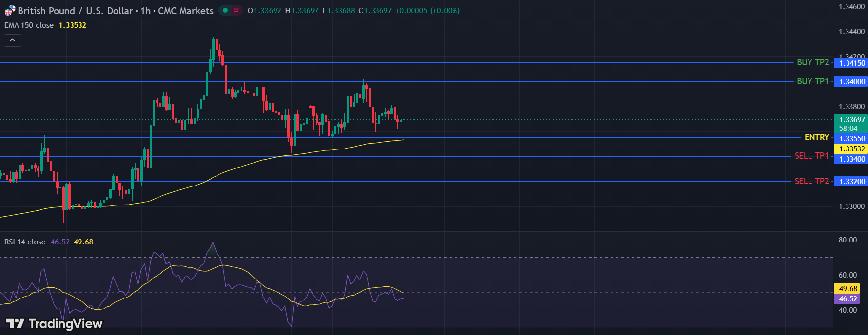The image size is (868, 335).
Task: Click the green market open status dot
Action: tap(225, 10)
